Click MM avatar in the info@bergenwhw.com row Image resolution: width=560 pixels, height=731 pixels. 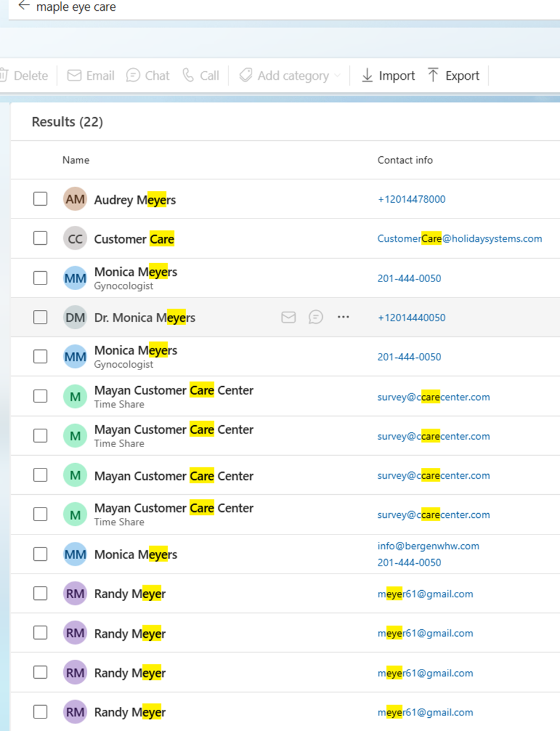pos(75,554)
